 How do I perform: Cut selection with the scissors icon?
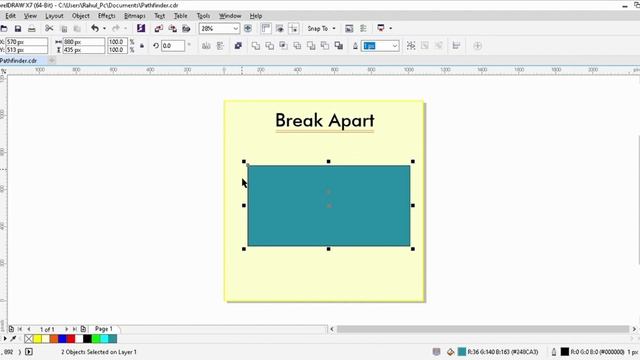(49, 29)
